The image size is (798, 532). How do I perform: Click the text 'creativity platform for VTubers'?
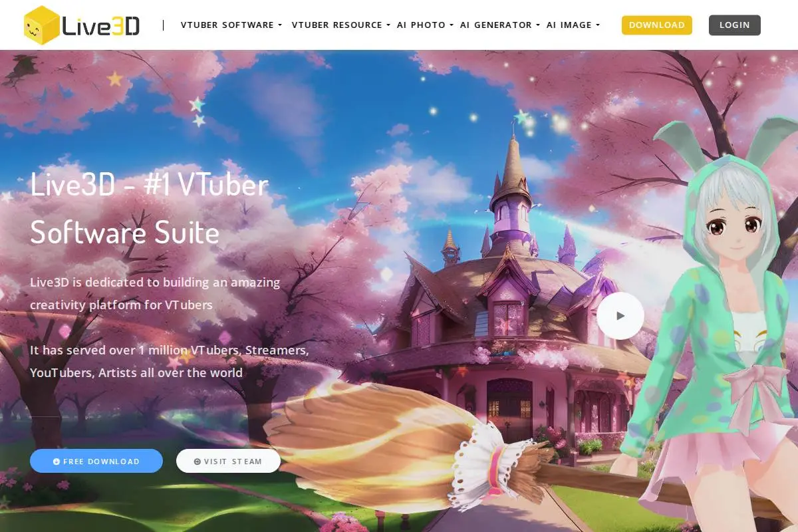[x=121, y=305]
